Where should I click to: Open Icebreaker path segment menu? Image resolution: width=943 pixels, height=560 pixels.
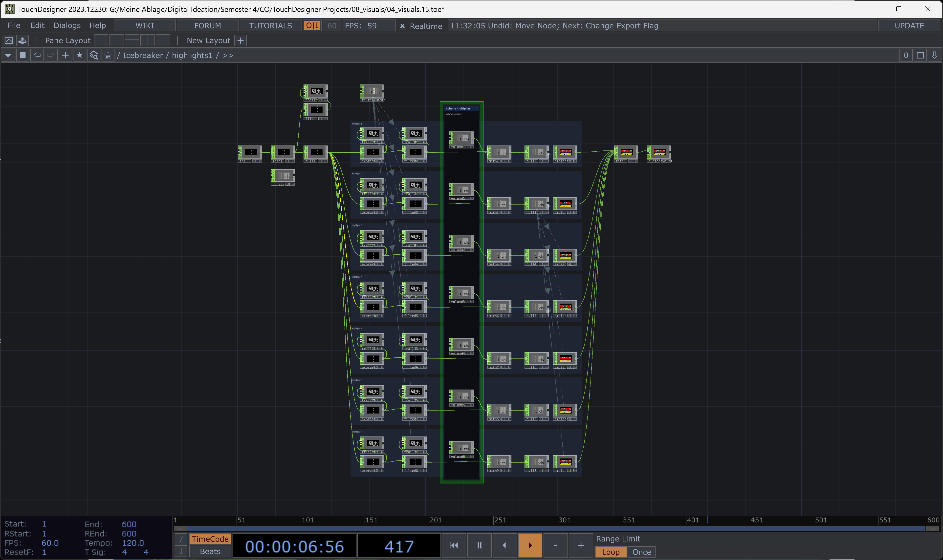(x=143, y=56)
